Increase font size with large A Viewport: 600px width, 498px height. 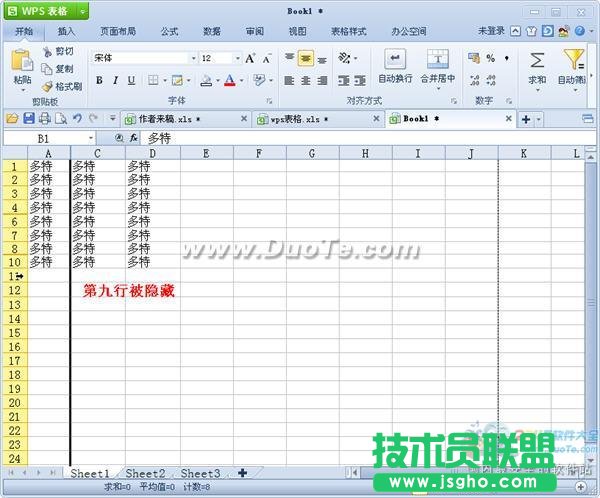250,58
